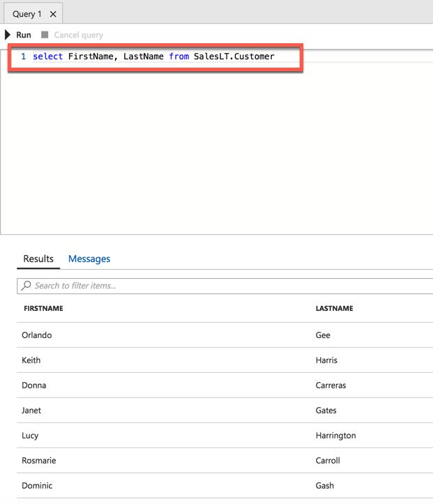Click the Harrington last name cell
Screen dimensions: 433x504
point(335,436)
